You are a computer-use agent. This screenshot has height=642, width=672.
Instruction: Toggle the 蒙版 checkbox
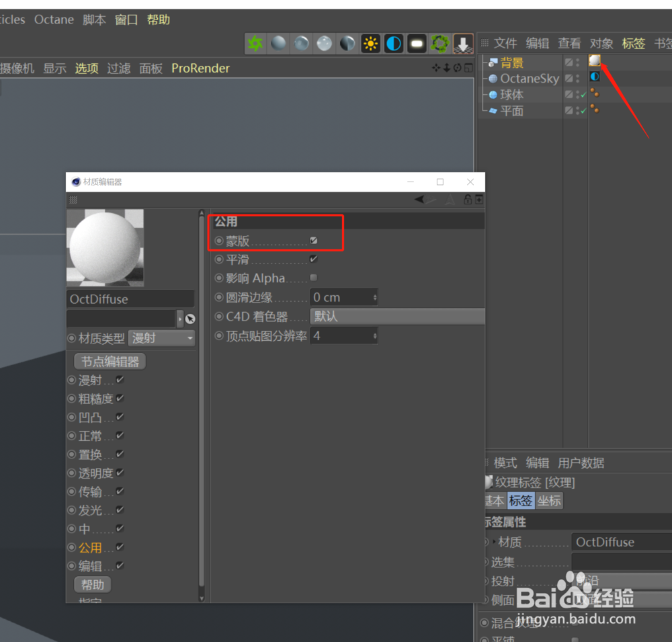coord(314,240)
